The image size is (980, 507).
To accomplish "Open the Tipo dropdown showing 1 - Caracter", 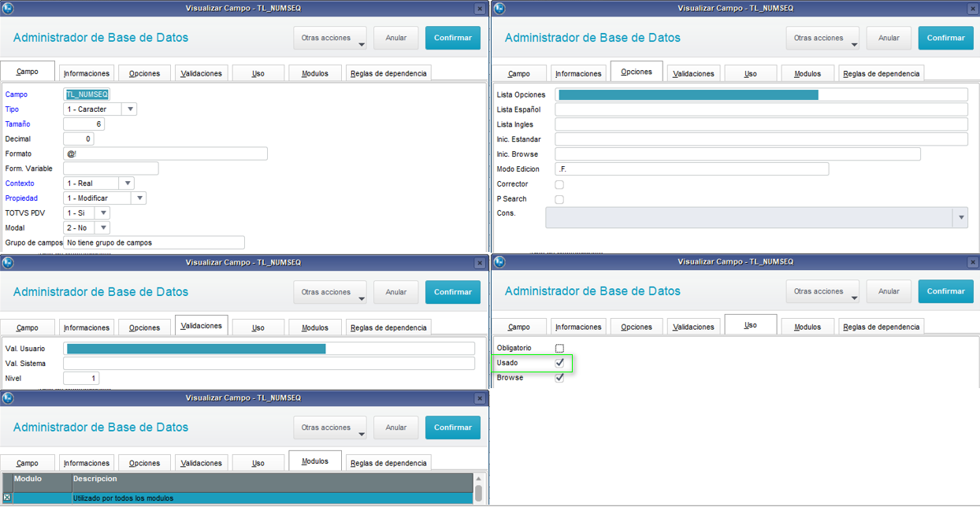I will pyautogui.click(x=129, y=109).
